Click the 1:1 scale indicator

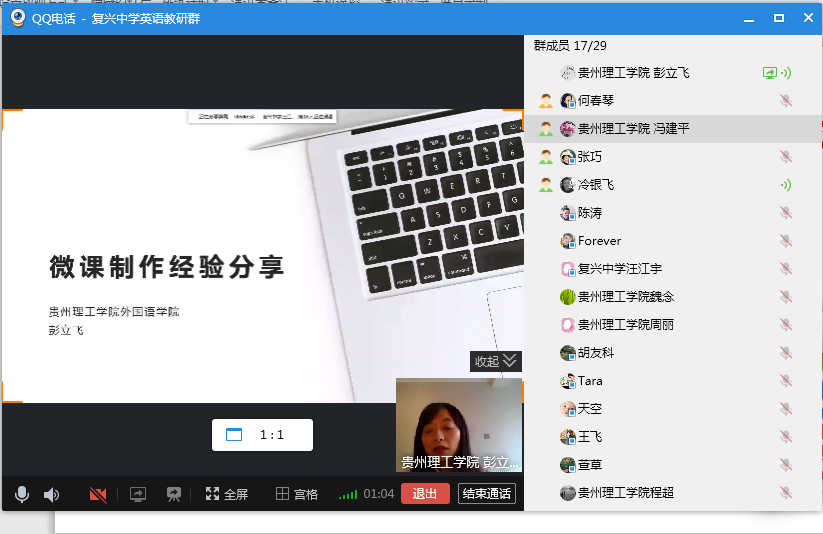[x=262, y=435]
